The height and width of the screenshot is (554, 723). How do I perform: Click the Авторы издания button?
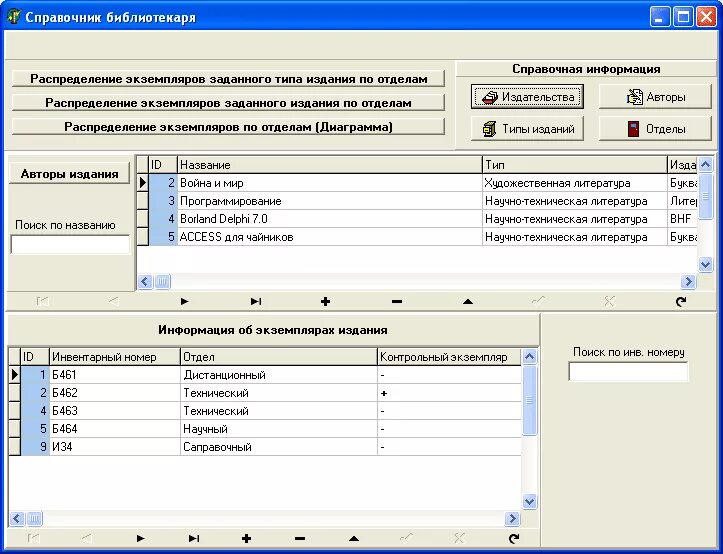coord(70,174)
